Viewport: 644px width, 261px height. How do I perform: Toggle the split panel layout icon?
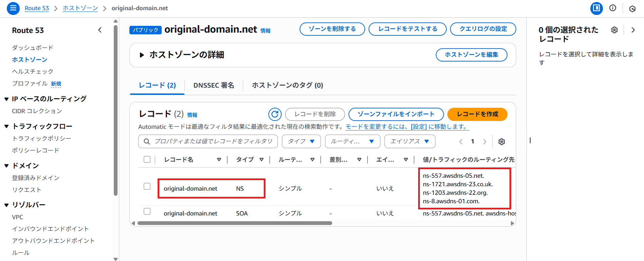click(x=596, y=8)
